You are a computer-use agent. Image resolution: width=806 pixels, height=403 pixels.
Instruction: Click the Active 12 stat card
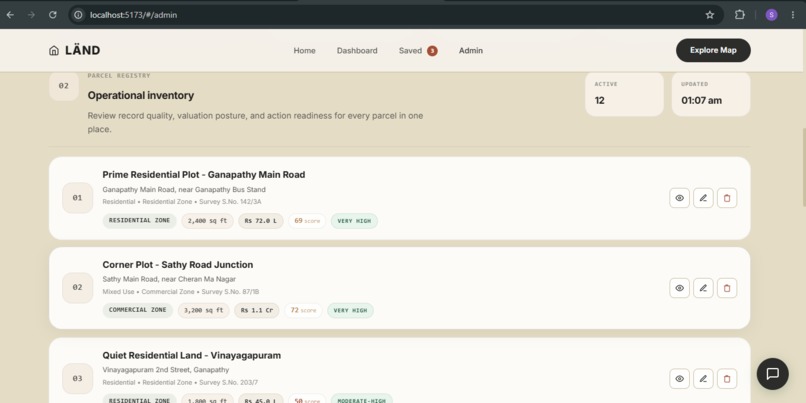click(x=624, y=94)
